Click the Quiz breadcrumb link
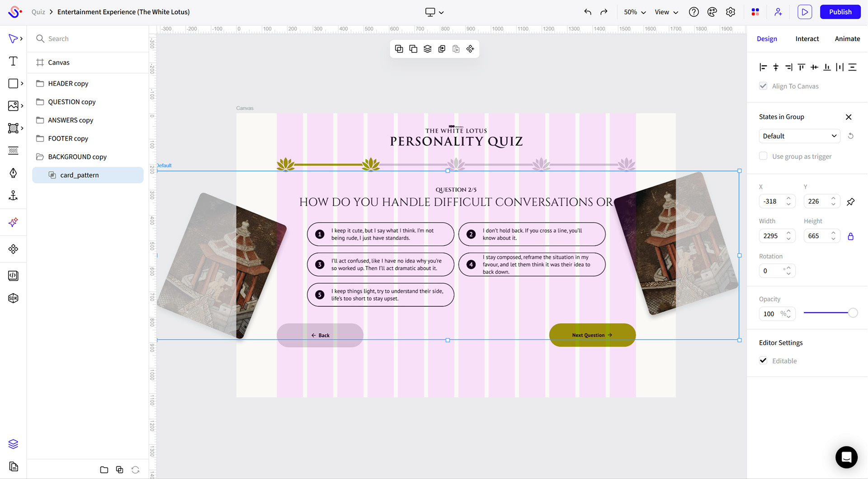Viewport: 868px width, 479px height. (38, 12)
